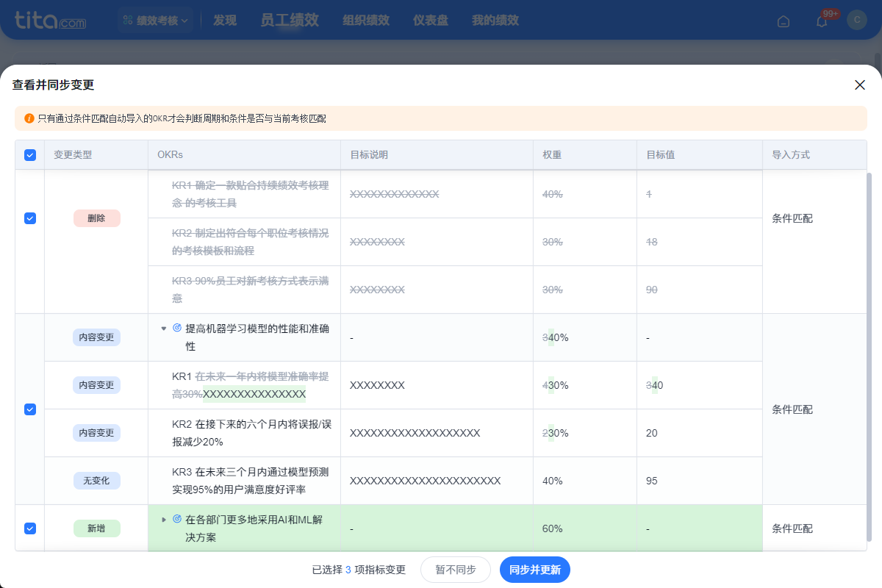Go to the 发现 tab
Screen dimensions: 882x588
pyautogui.click(x=225, y=21)
